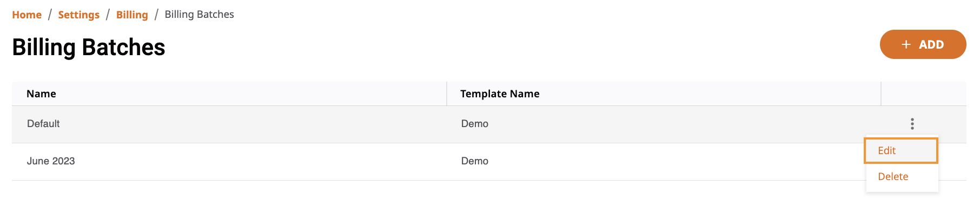Navigate to Billing breadcrumb
980x199 pixels.
click(132, 15)
